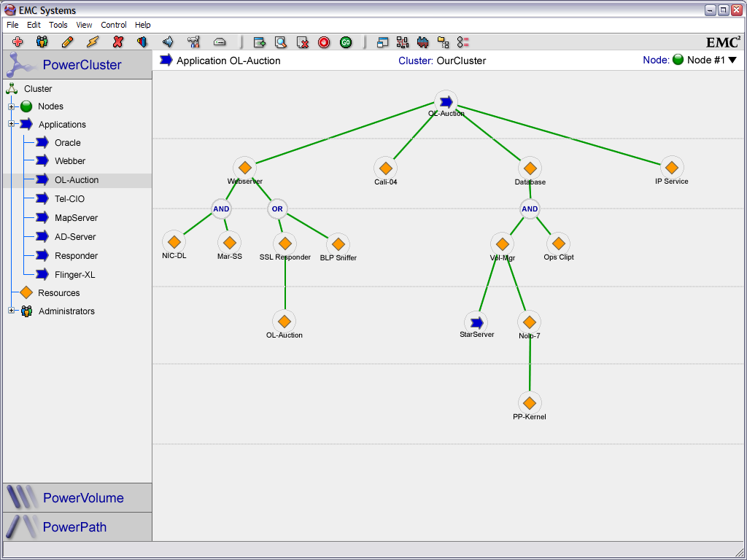Select the IP Service resource node
The width and height of the screenshot is (747, 560).
(x=672, y=168)
